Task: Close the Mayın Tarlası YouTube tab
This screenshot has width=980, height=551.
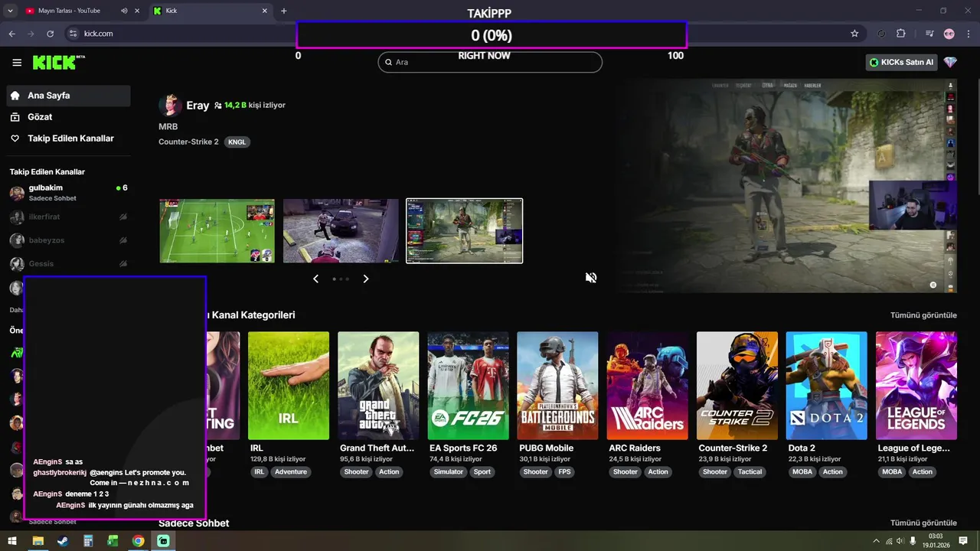Action: pos(137,11)
